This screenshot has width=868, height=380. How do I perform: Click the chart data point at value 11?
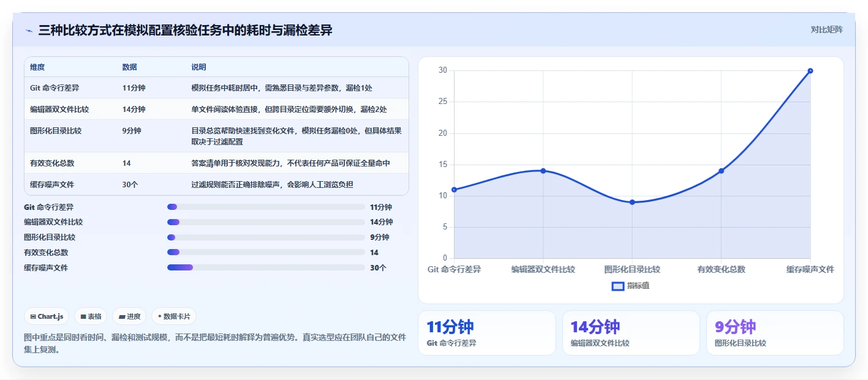(x=454, y=190)
